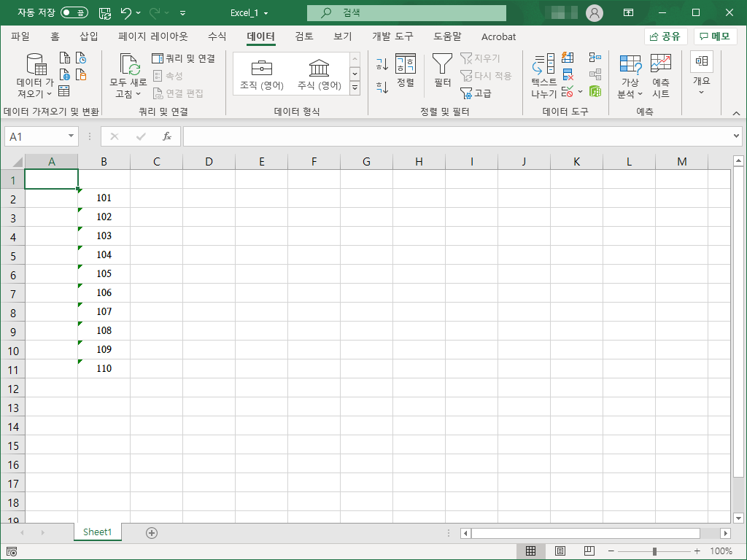
Task: Click the Remove Duplicates icon
Action: point(568,74)
